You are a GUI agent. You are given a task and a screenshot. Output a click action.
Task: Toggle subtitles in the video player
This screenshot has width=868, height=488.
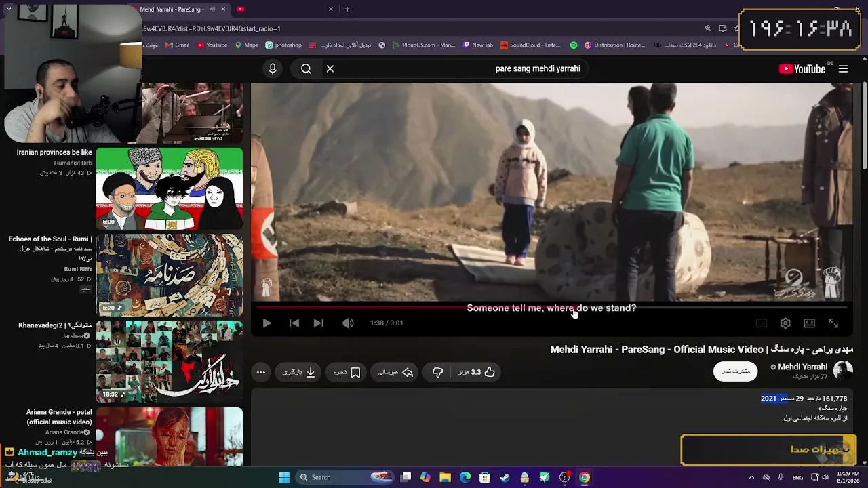(x=762, y=323)
